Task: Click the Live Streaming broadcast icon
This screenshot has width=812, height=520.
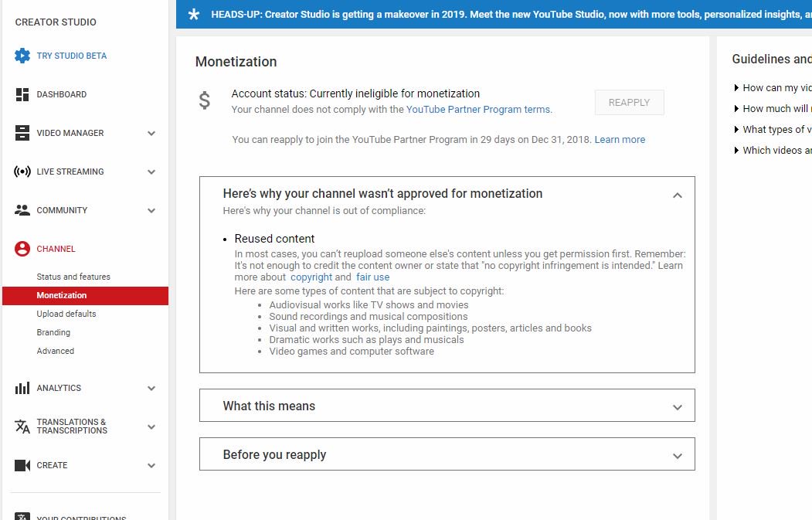Action: point(22,172)
